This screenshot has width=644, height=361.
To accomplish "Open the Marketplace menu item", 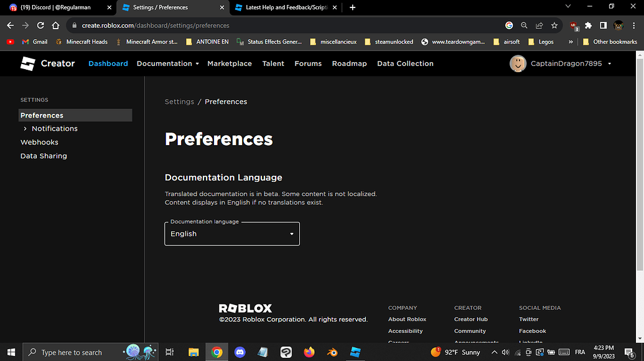I will click(x=230, y=63).
